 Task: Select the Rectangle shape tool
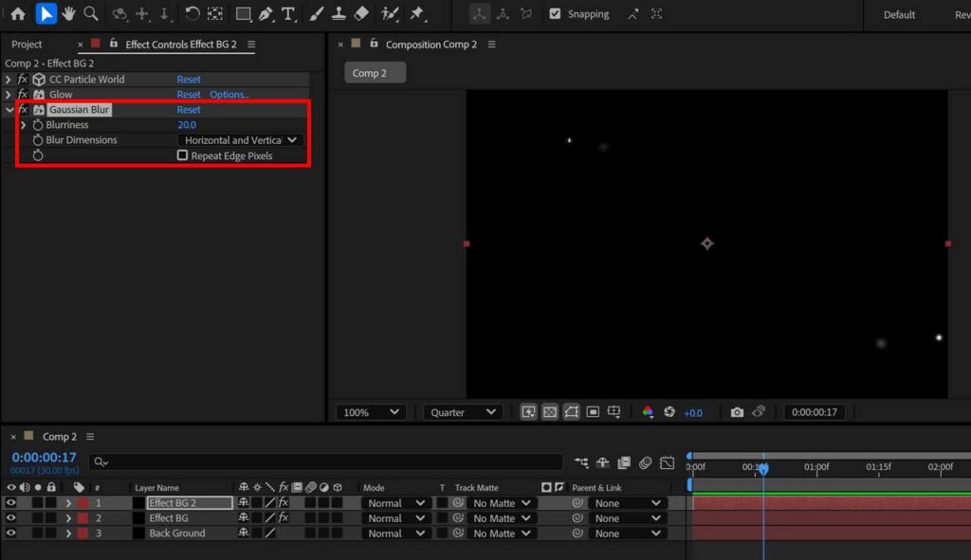[243, 13]
